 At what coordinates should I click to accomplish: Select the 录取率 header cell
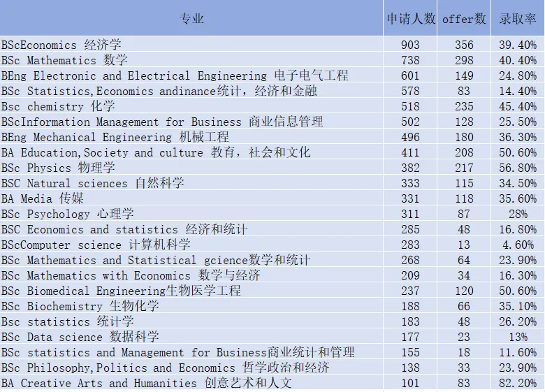pos(518,18)
